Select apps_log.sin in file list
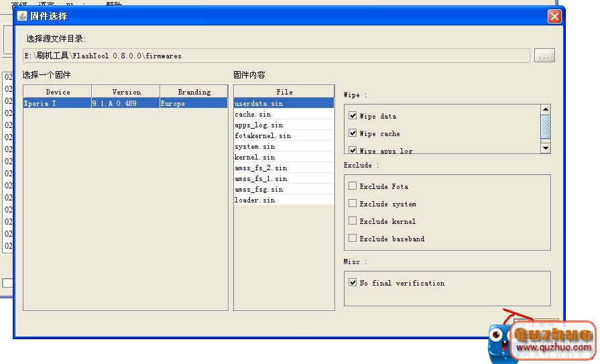 coord(284,125)
